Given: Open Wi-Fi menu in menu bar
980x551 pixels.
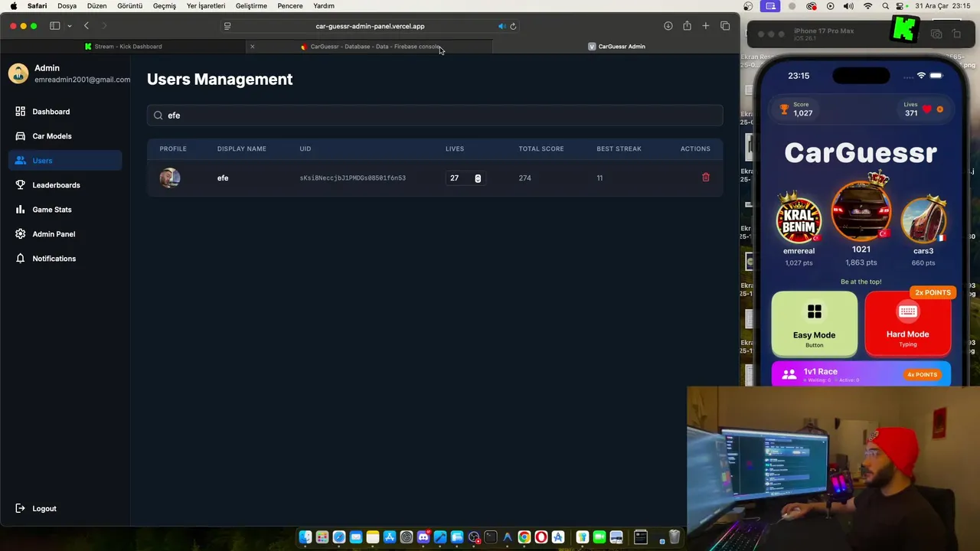Looking at the screenshot, I should click(x=867, y=6).
